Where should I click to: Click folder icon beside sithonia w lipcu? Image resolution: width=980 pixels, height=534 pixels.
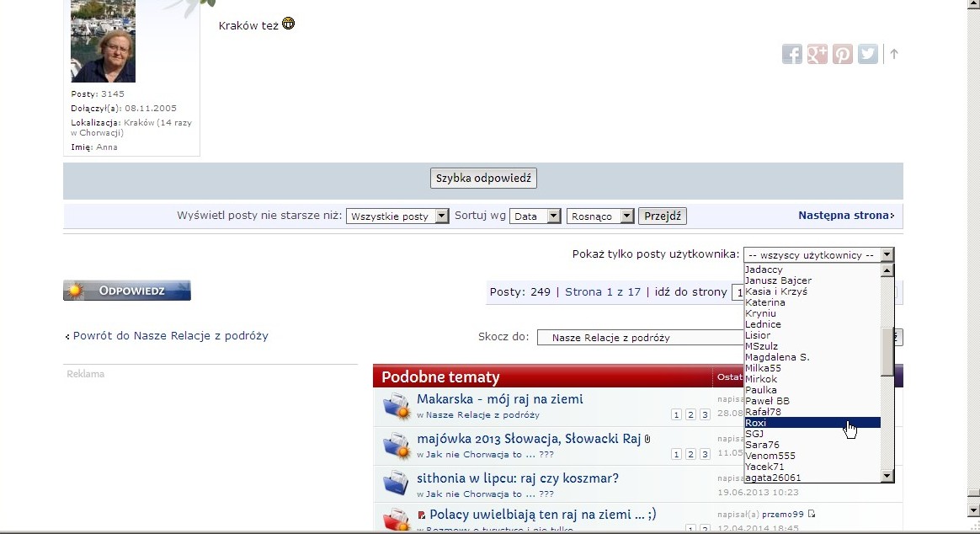pos(396,485)
